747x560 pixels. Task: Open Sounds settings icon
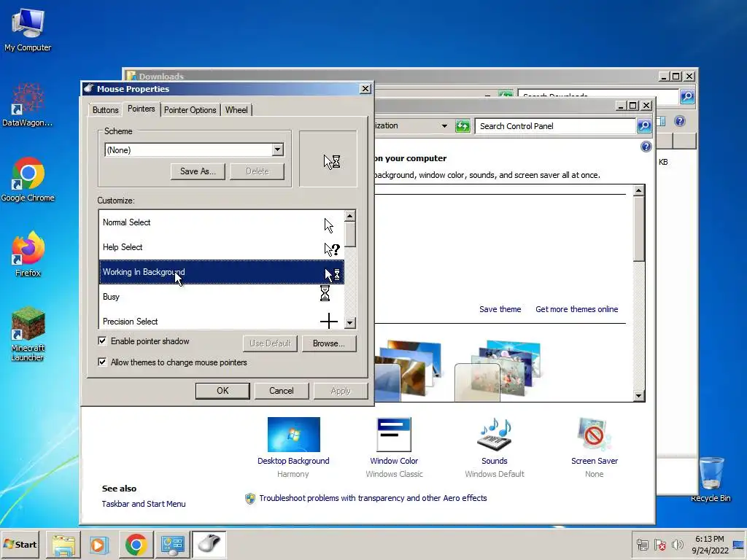495,435
